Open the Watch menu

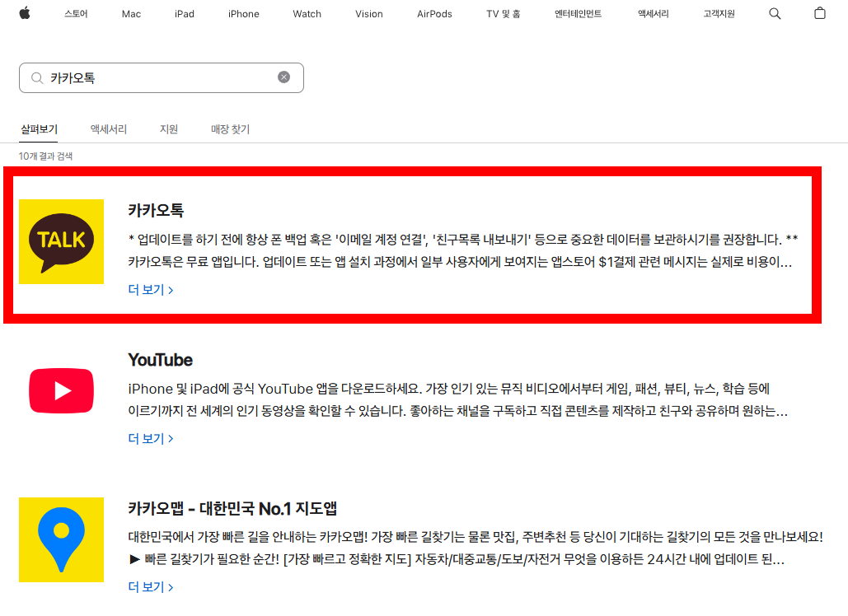[307, 13]
